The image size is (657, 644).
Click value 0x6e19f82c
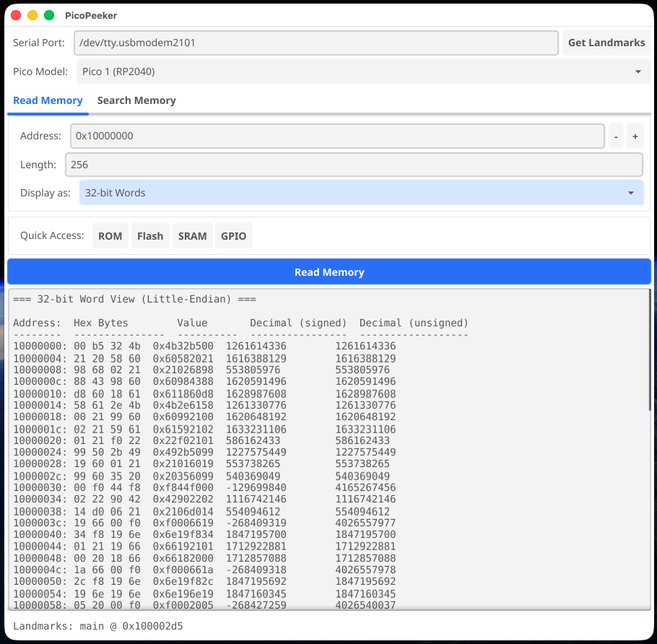[183, 582]
